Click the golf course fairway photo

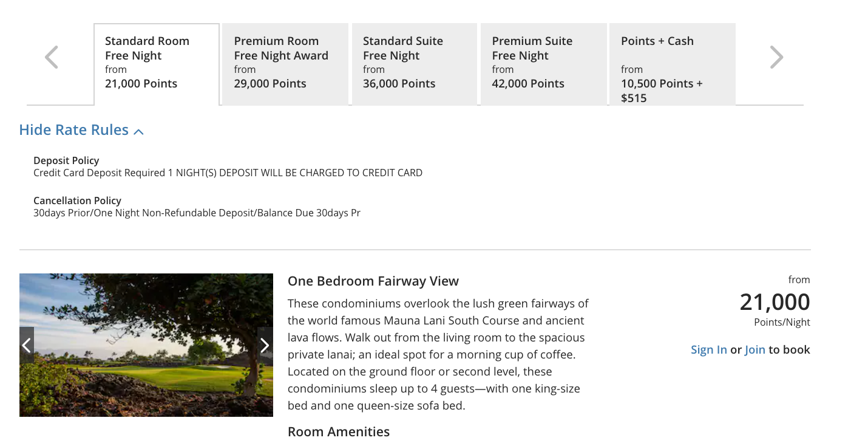(146, 365)
